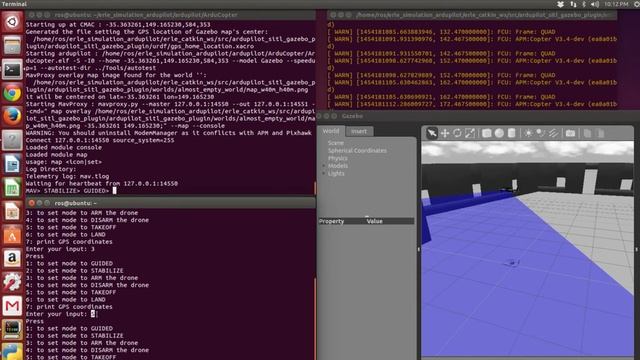Open Gmail launcher icon
640x360 pixels.
click(x=12, y=306)
